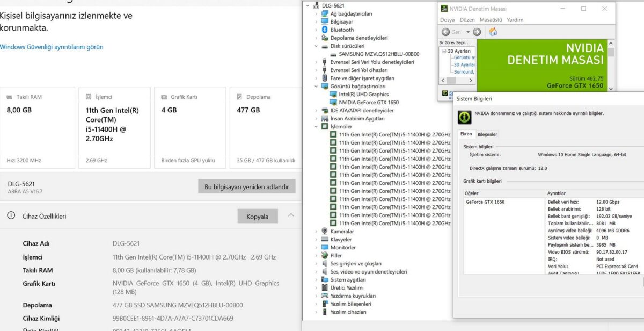Click the Bluetooth logo icon in device tree
The width and height of the screenshot is (644, 331).
325,30
